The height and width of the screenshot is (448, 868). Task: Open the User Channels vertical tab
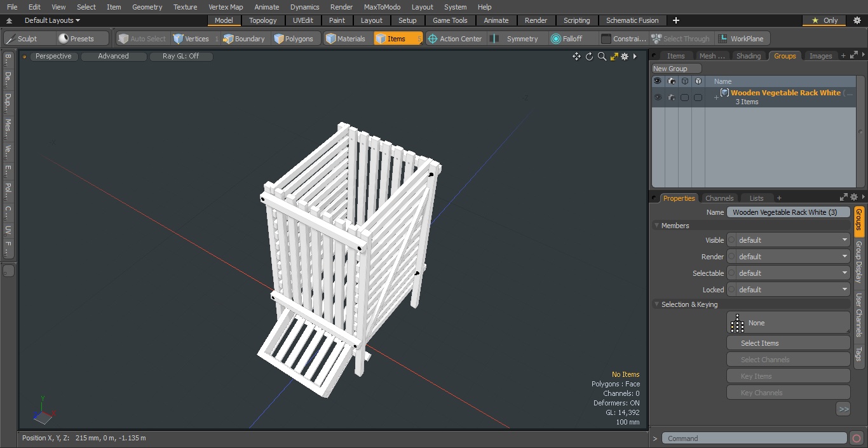[858, 315]
